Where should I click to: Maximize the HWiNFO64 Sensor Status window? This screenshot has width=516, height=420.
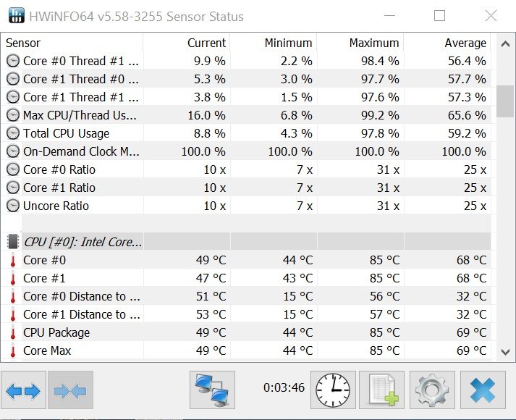tap(440, 15)
